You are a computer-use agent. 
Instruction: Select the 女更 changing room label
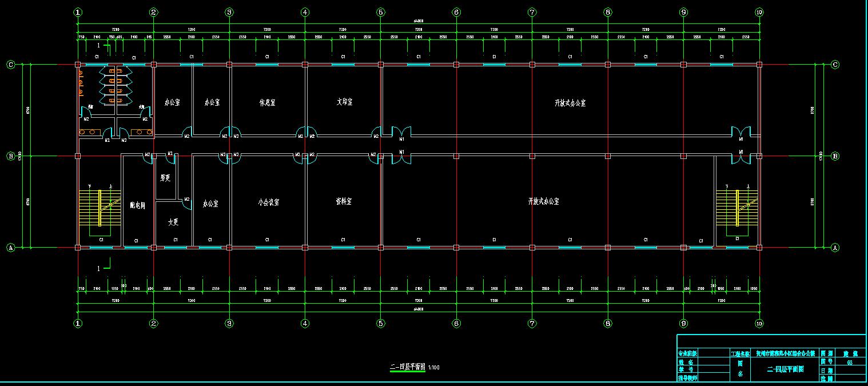tap(173, 222)
